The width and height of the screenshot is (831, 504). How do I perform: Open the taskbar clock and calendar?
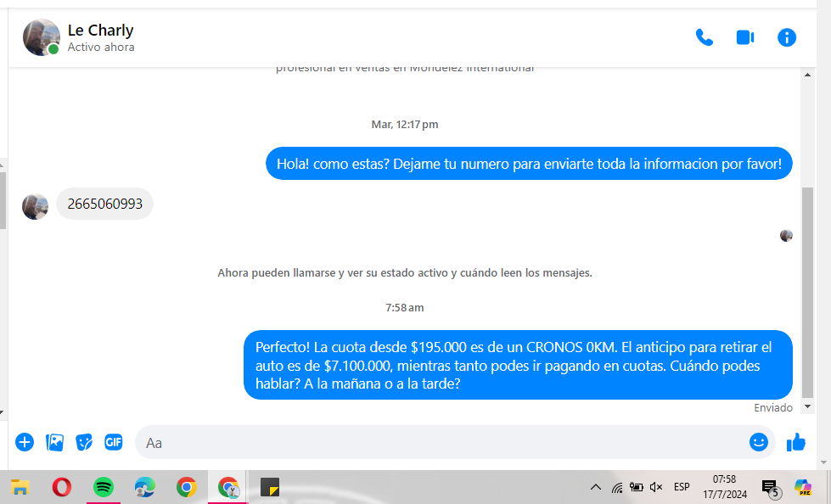pyautogui.click(x=724, y=487)
